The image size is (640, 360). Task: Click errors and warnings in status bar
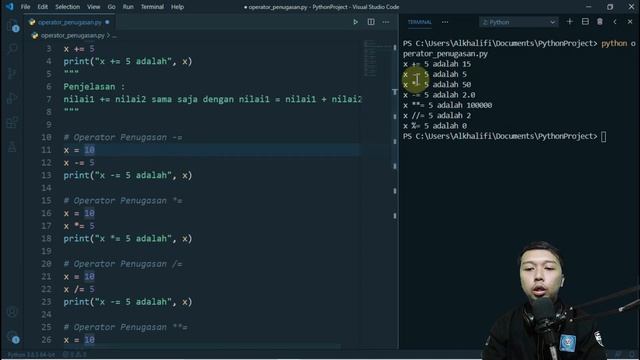pos(74,355)
